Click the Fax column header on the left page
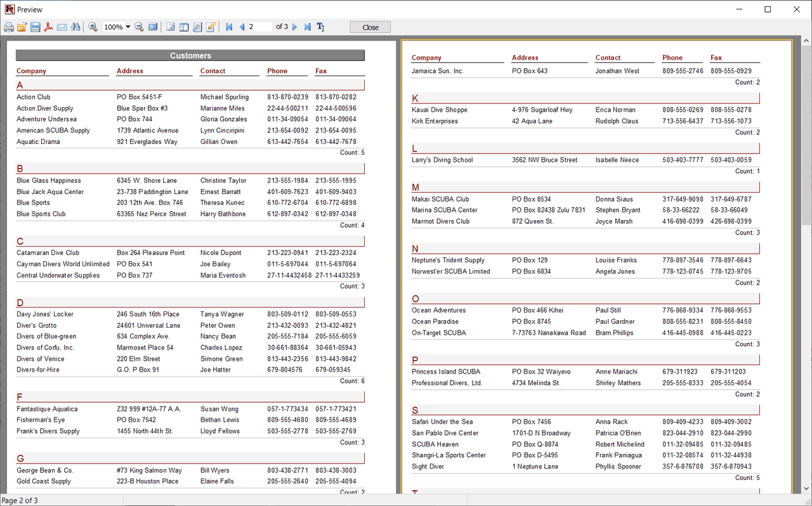The image size is (812, 506). (321, 71)
